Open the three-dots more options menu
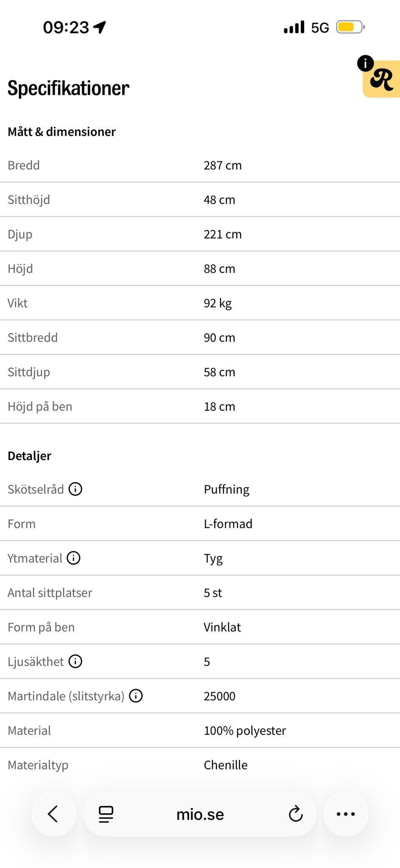The height and width of the screenshot is (868, 400). click(x=346, y=814)
